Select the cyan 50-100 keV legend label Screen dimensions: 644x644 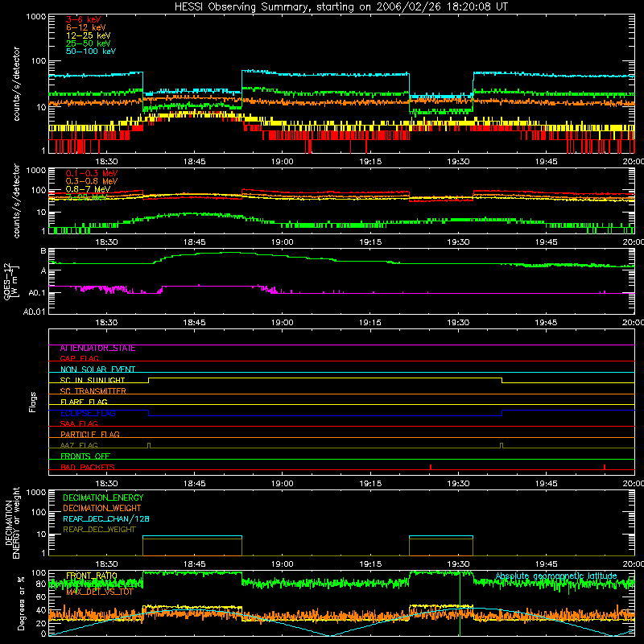coord(91,51)
